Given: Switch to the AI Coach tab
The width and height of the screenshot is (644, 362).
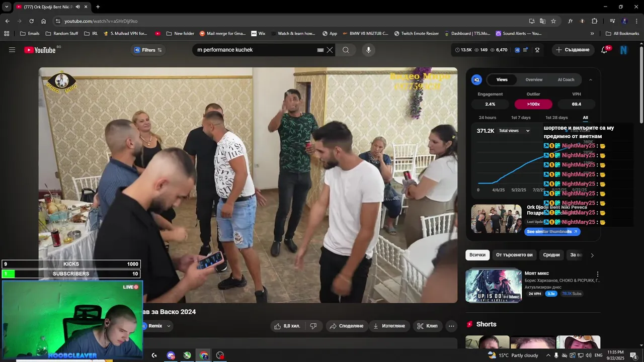Looking at the screenshot, I should (x=566, y=79).
